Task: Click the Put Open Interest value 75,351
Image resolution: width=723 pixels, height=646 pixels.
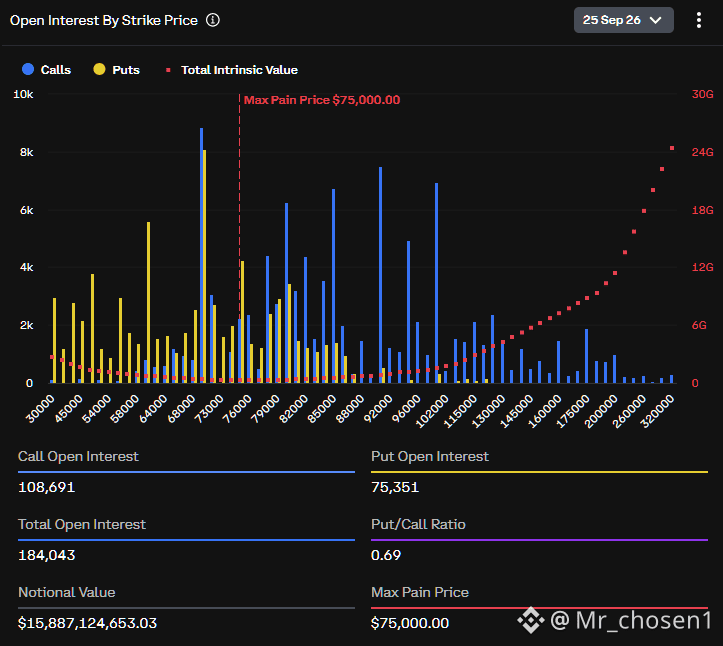Action: [x=395, y=487]
